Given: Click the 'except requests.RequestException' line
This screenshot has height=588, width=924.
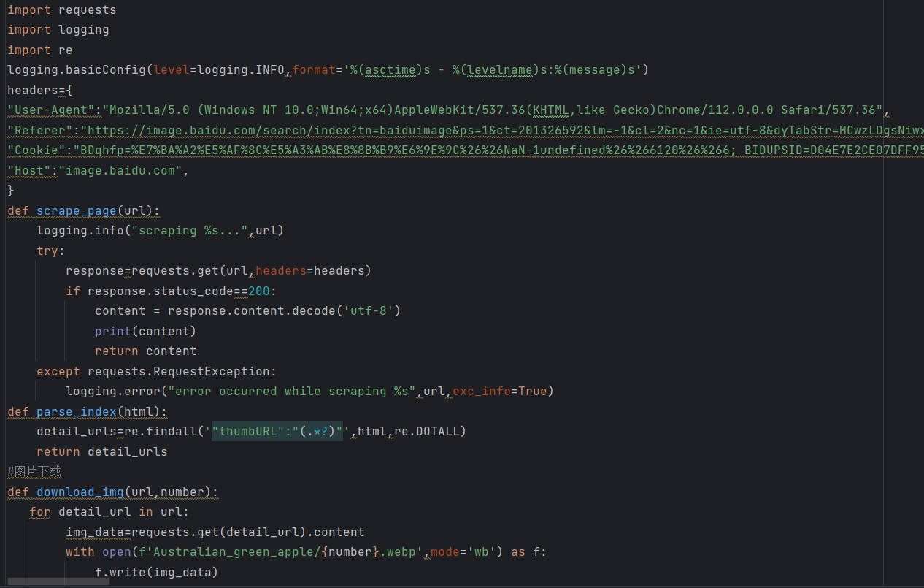Looking at the screenshot, I should coord(157,371).
